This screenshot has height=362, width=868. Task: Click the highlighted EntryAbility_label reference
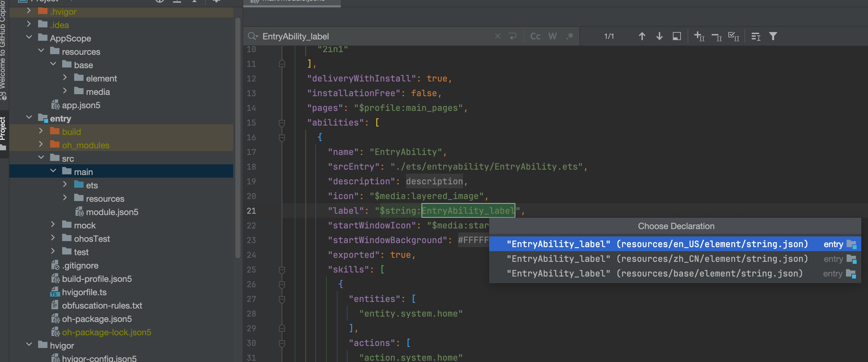468,210
